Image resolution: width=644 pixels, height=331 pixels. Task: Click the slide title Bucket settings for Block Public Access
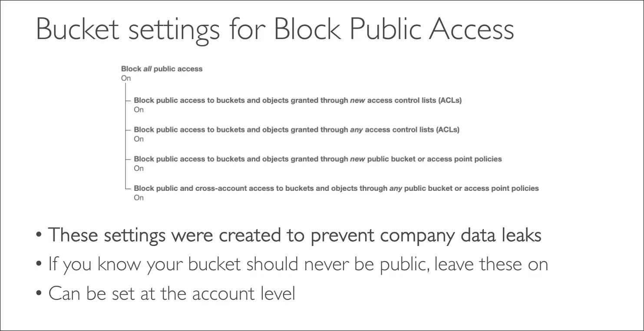tap(274, 30)
